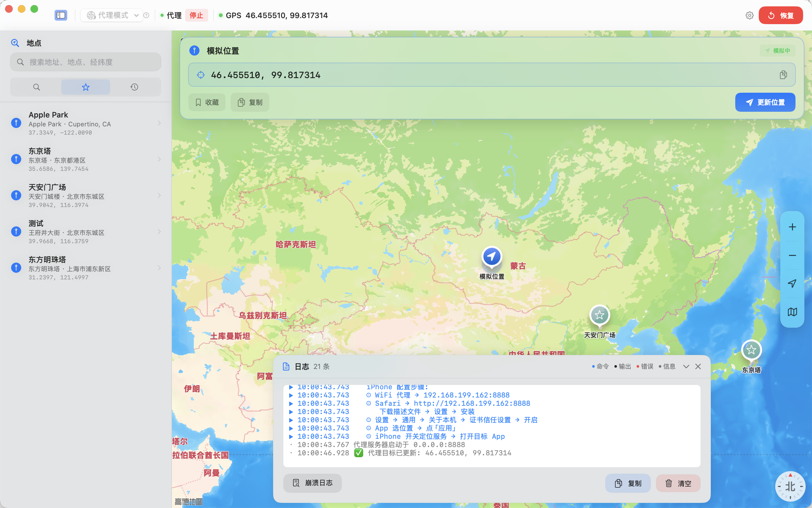Switch to the search tab in sidebar
812x508 pixels.
coord(36,87)
